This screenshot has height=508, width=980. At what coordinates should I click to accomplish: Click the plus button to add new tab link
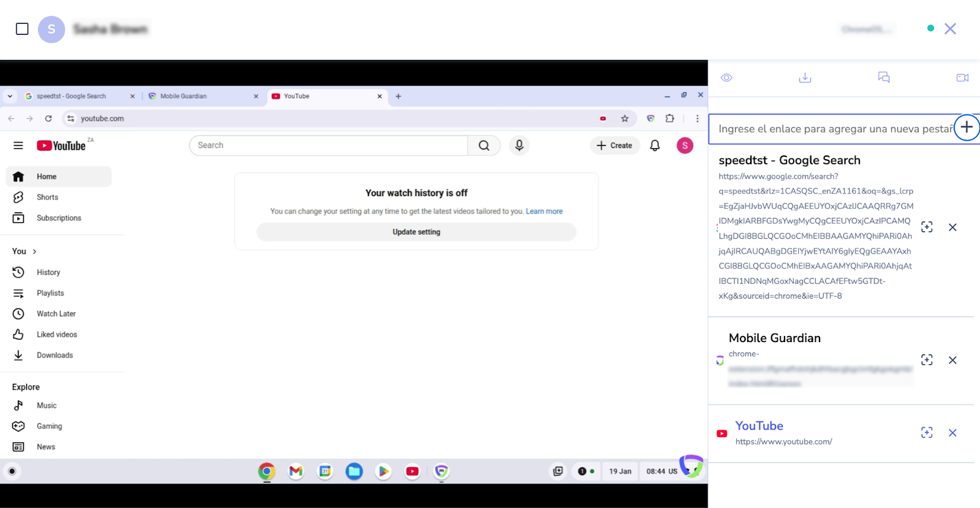967,128
